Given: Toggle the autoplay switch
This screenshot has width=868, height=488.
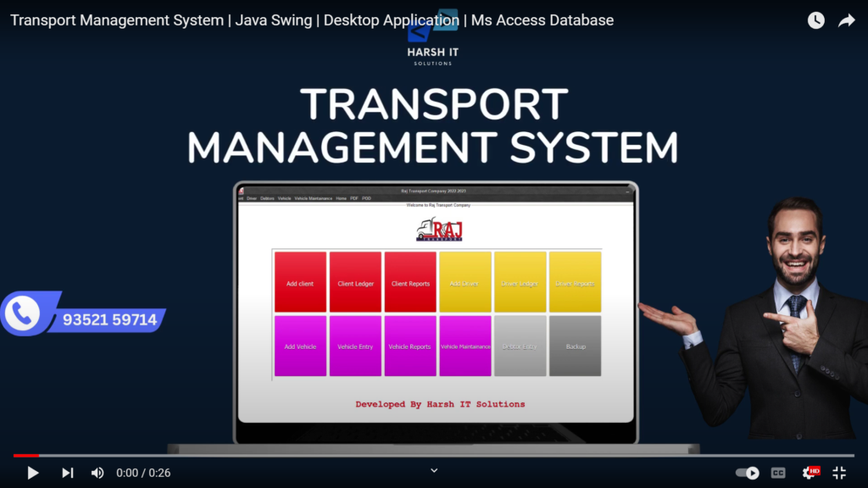Looking at the screenshot, I should point(747,473).
